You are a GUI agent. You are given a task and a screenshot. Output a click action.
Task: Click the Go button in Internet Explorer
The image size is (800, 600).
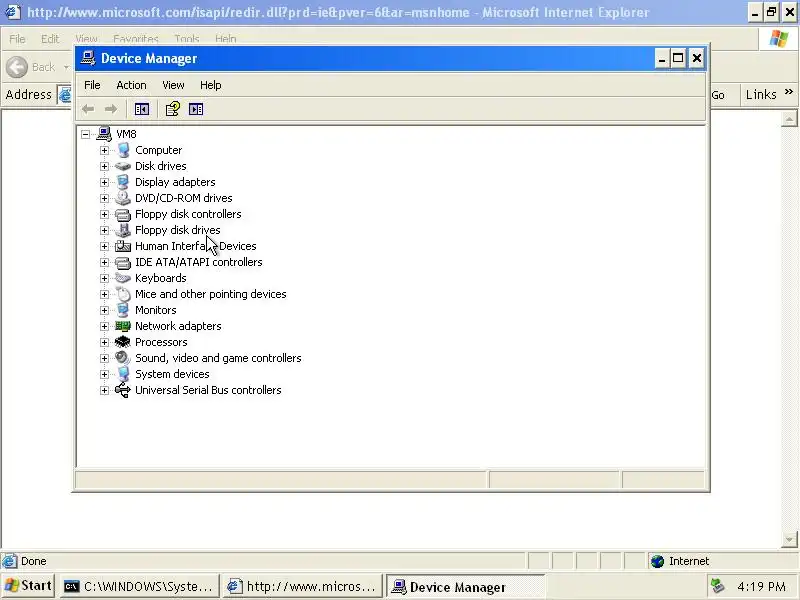pyautogui.click(x=718, y=95)
